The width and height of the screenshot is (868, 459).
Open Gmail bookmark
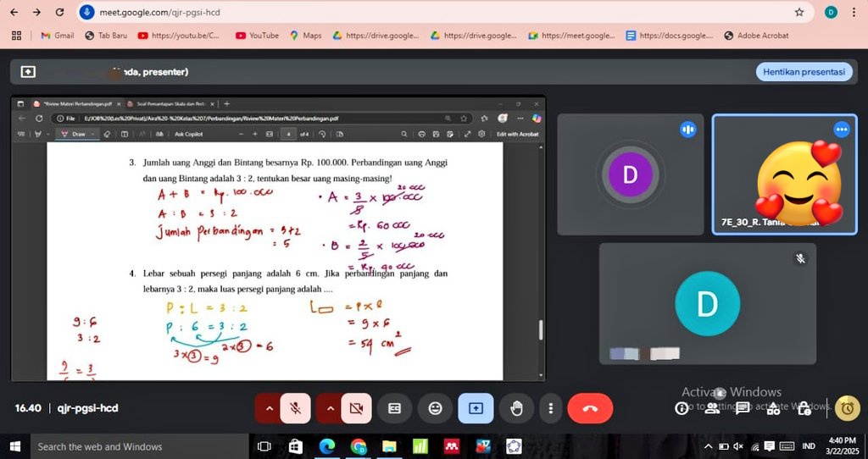tap(58, 36)
